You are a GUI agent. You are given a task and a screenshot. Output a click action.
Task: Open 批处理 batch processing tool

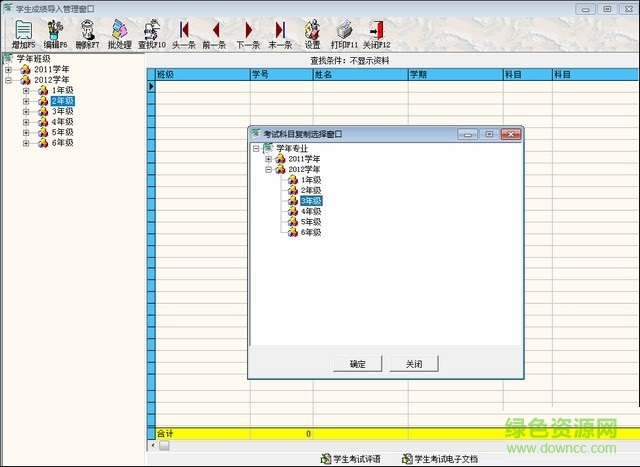(x=119, y=33)
